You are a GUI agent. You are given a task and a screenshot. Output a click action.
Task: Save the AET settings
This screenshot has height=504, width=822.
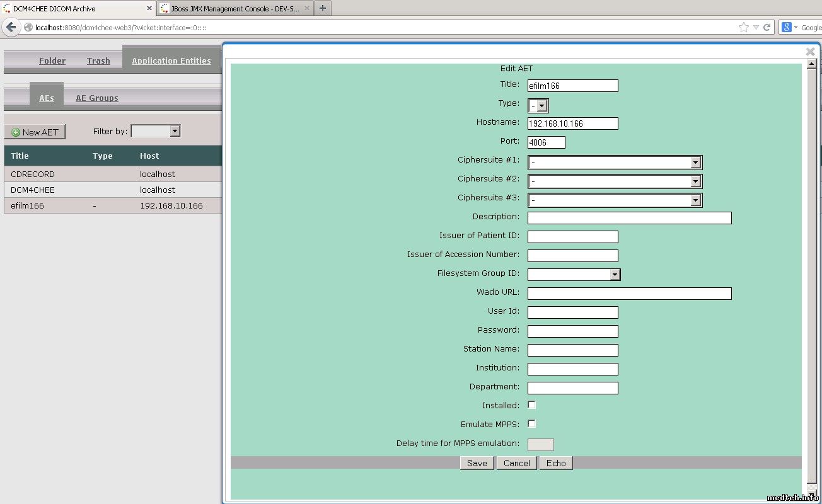[x=477, y=463]
